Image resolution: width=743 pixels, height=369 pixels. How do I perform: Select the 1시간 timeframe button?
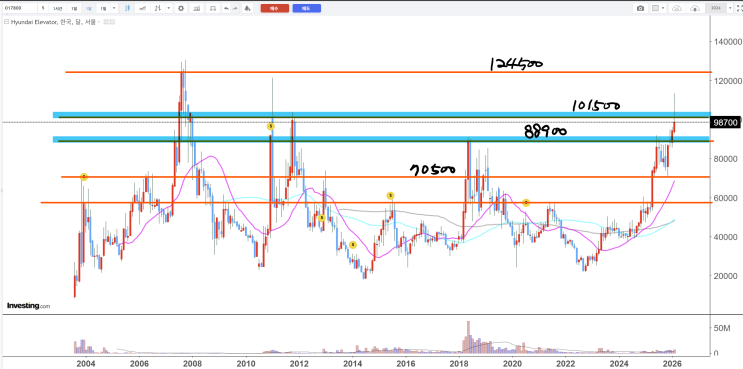58,8
